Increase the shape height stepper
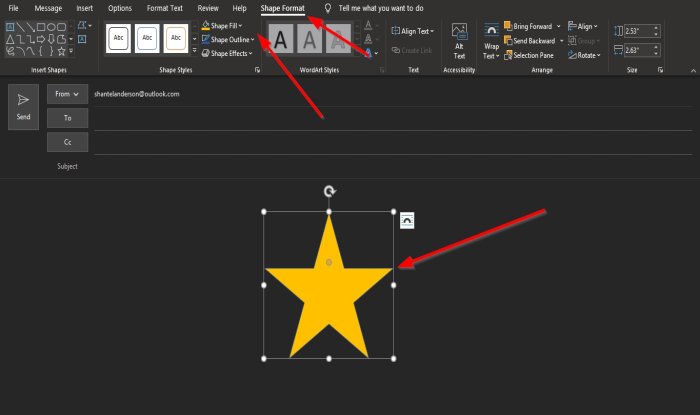 (x=656, y=28)
